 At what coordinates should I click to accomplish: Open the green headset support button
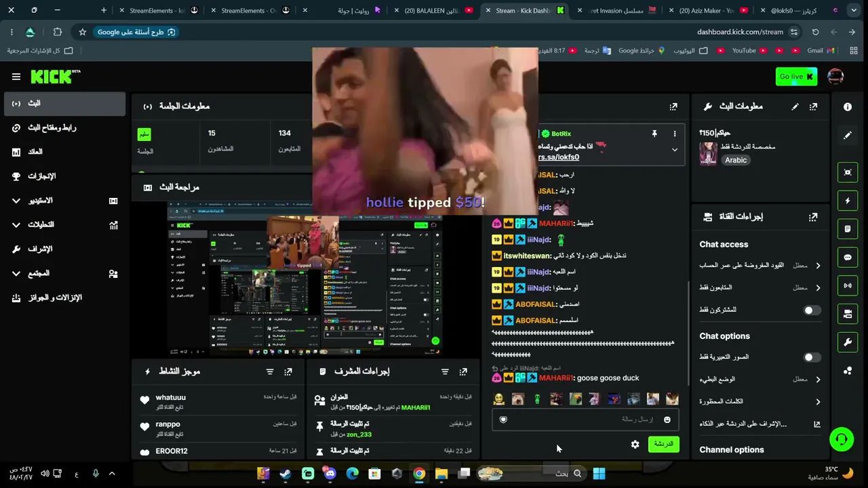[842, 439]
